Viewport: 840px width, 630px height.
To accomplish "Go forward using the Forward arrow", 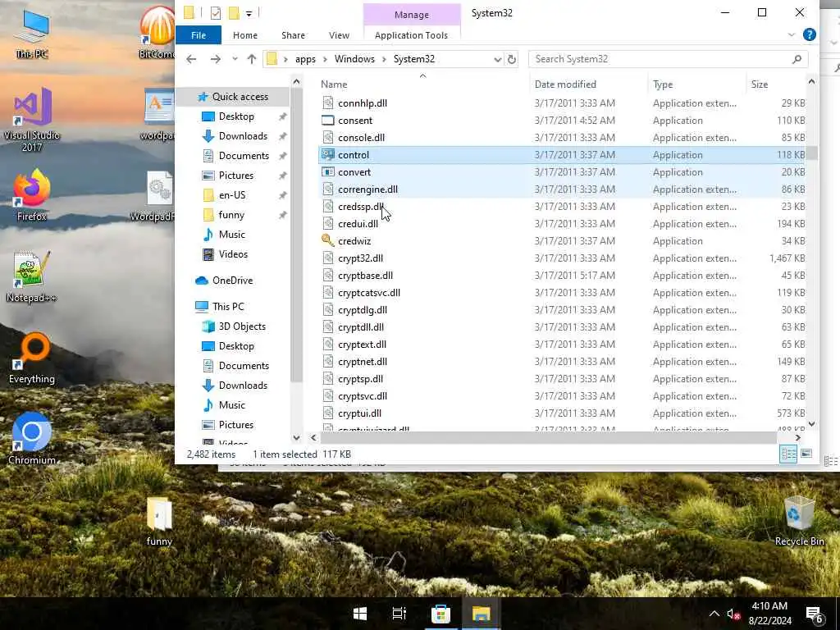I will pyautogui.click(x=216, y=59).
